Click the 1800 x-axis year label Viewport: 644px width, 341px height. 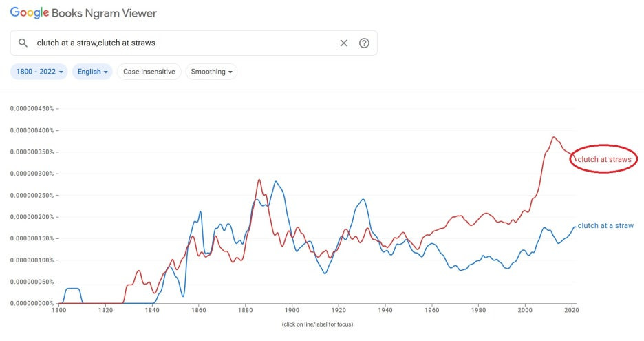click(x=58, y=310)
